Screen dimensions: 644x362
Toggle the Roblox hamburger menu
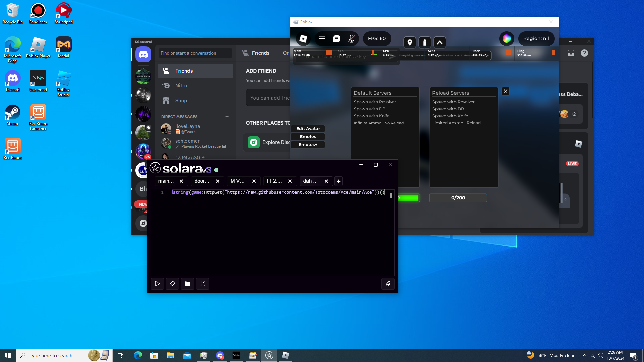tap(322, 39)
